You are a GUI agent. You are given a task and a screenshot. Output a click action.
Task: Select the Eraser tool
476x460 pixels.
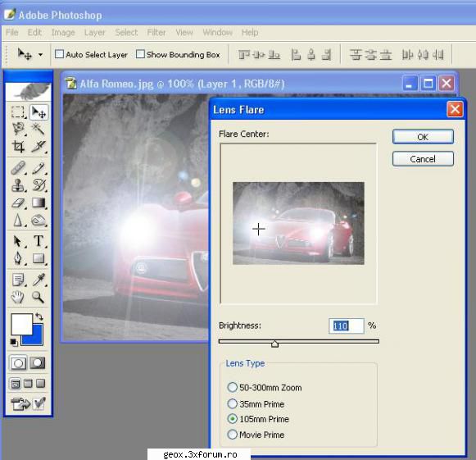point(18,203)
